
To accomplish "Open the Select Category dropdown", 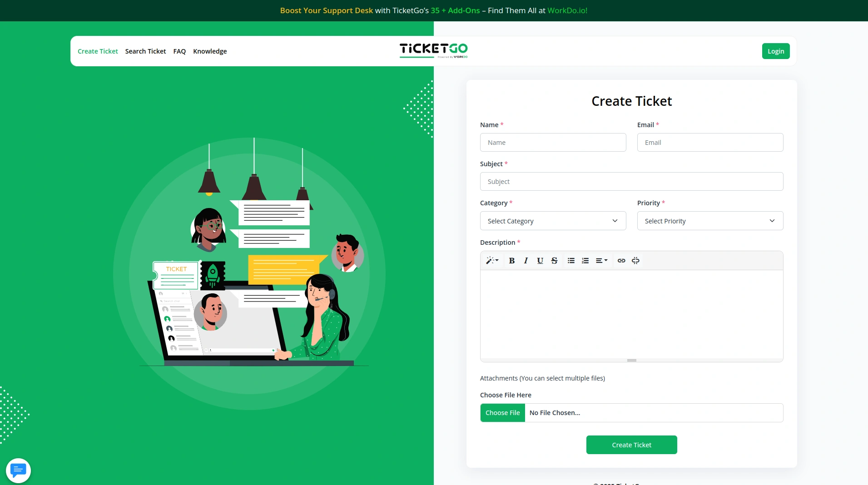I will pos(553,221).
